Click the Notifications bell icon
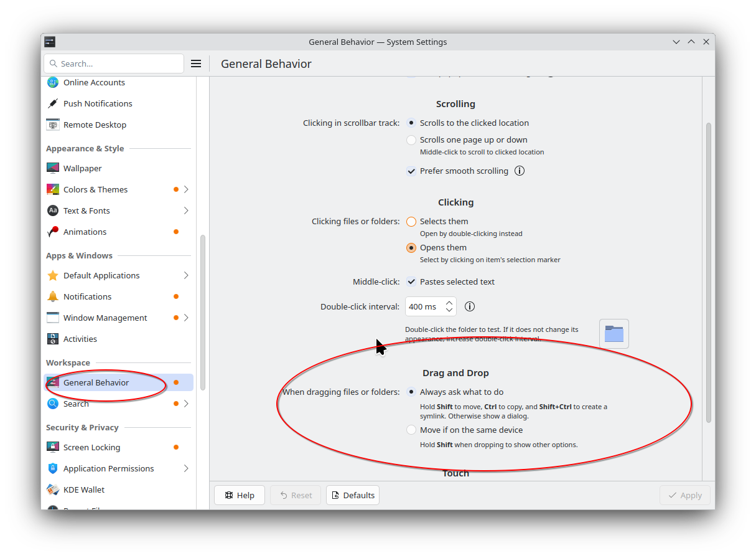Image resolution: width=756 pixels, height=558 pixels. pos(53,296)
